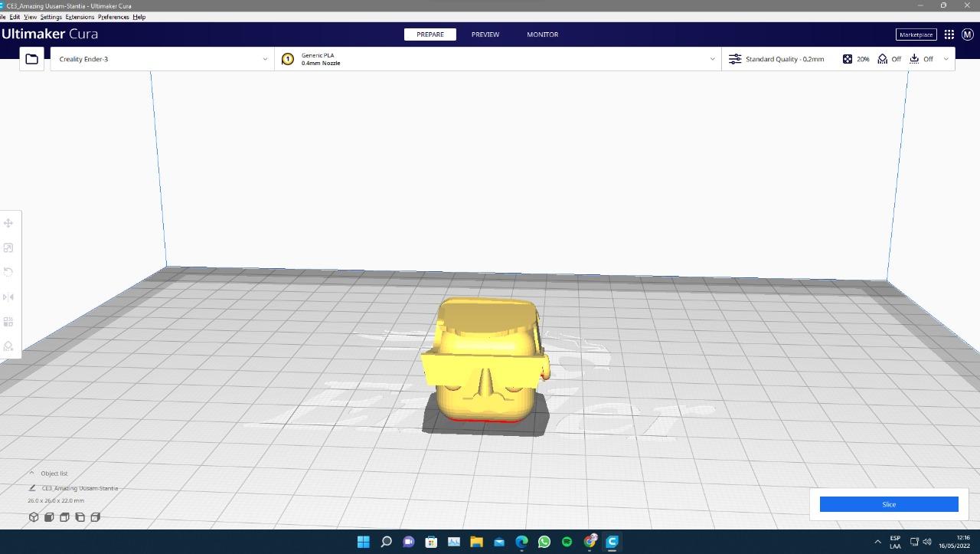Select the Mirror tool in left toolbar
This screenshot has width=980, height=554.
point(8,297)
